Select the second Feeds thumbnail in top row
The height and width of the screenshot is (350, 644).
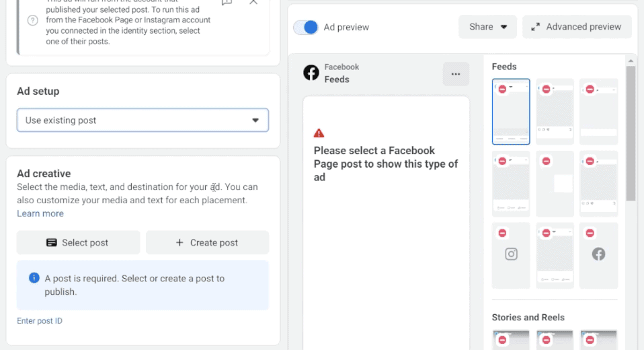(555, 112)
